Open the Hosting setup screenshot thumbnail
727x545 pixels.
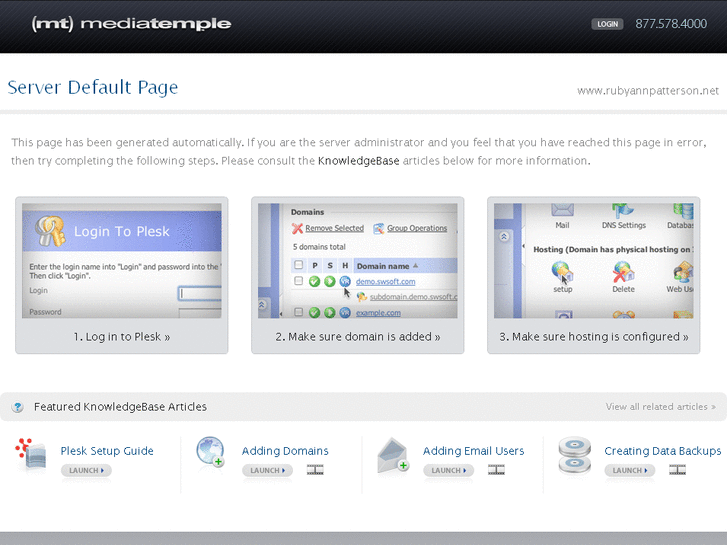[x=593, y=261]
